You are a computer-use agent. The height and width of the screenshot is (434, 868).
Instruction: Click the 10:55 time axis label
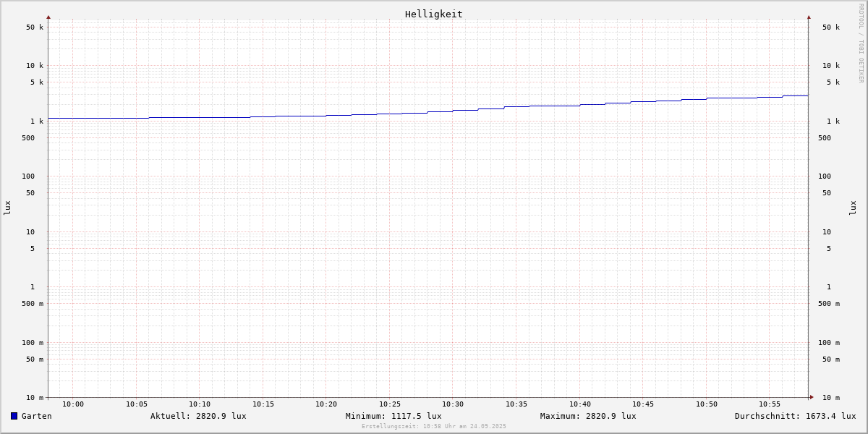[x=770, y=404]
